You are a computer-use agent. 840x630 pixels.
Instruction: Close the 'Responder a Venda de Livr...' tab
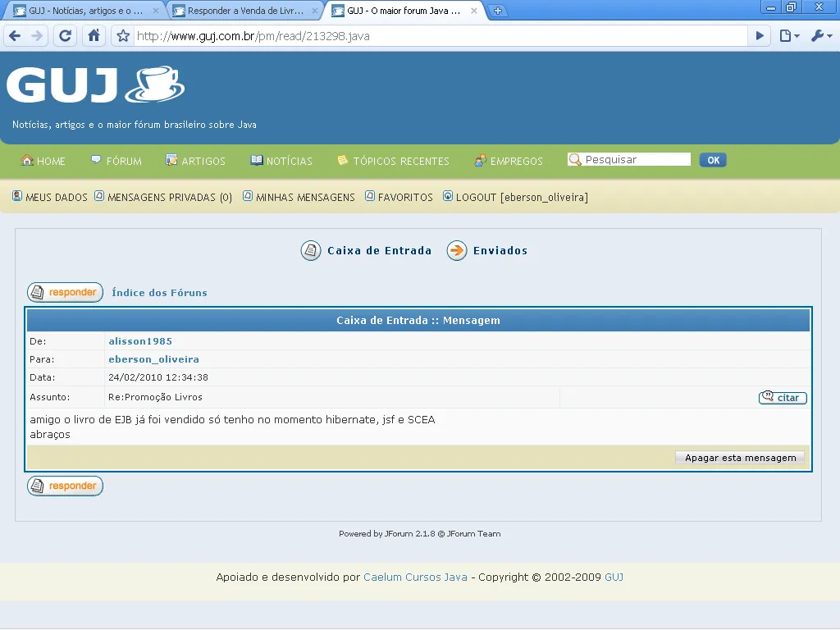pyautogui.click(x=315, y=11)
